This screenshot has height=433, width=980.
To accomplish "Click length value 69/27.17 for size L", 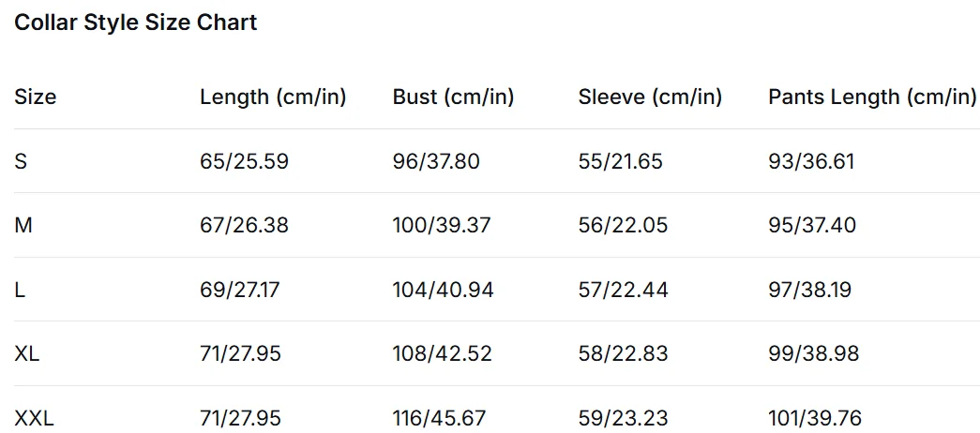I will (239, 290).
